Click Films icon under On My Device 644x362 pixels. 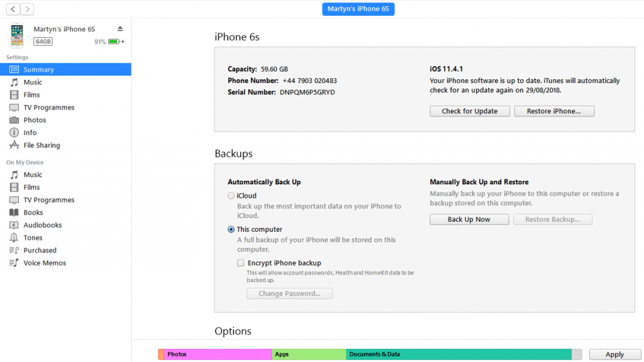click(x=14, y=187)
